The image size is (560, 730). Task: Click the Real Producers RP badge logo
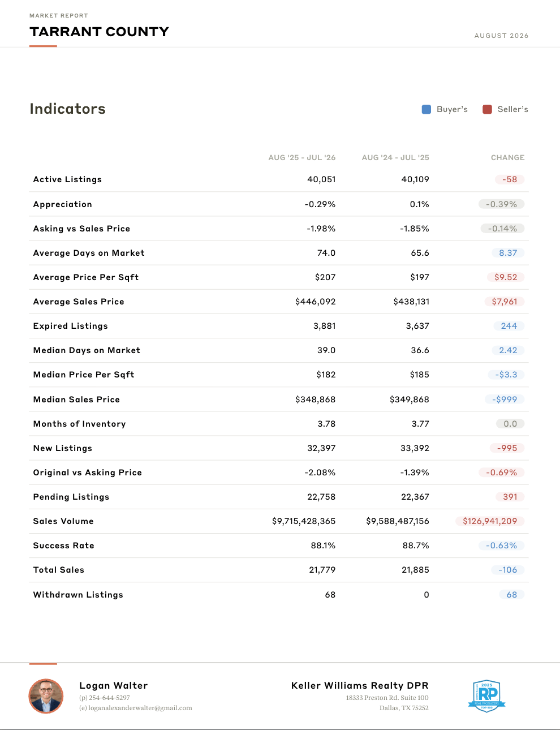pyautogui.click(x=486, y=696)
